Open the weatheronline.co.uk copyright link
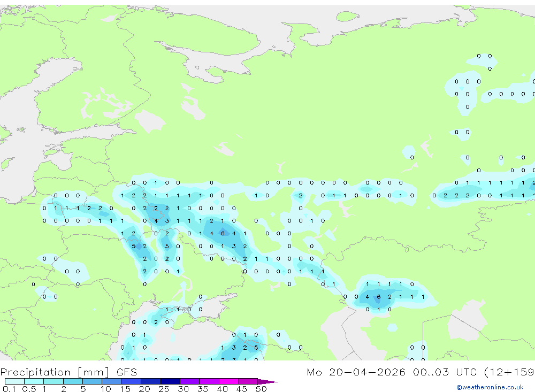Image resolution: width=535 pixels, height=392 pixels. tap(490, 387)
